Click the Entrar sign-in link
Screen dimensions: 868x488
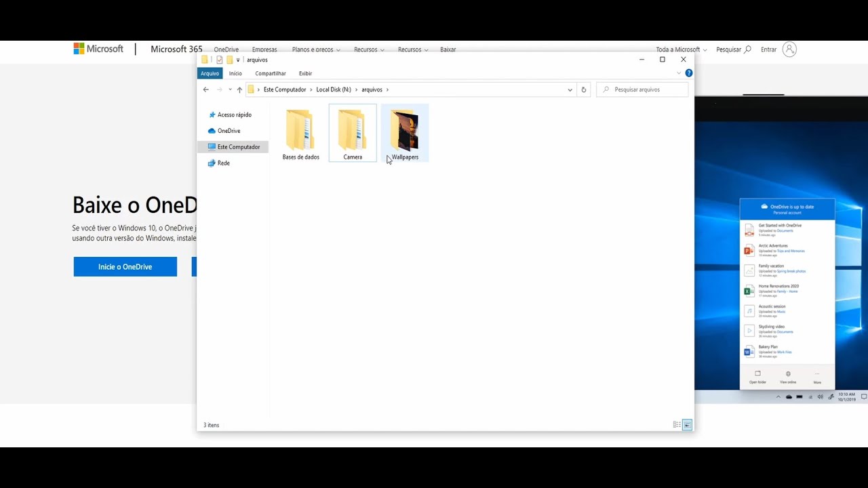click(x=768, y=49)
